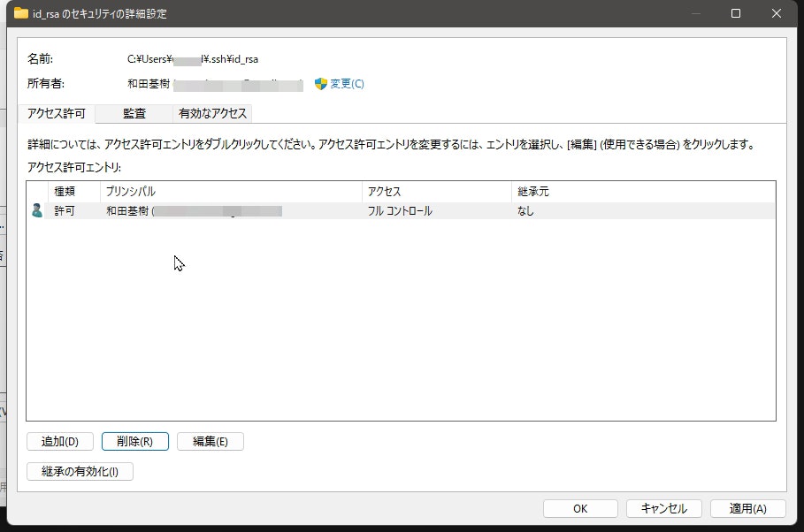This screenshot has height=532, width=804.
Task: Click the 継承元 column header
Action: (644, 192)
